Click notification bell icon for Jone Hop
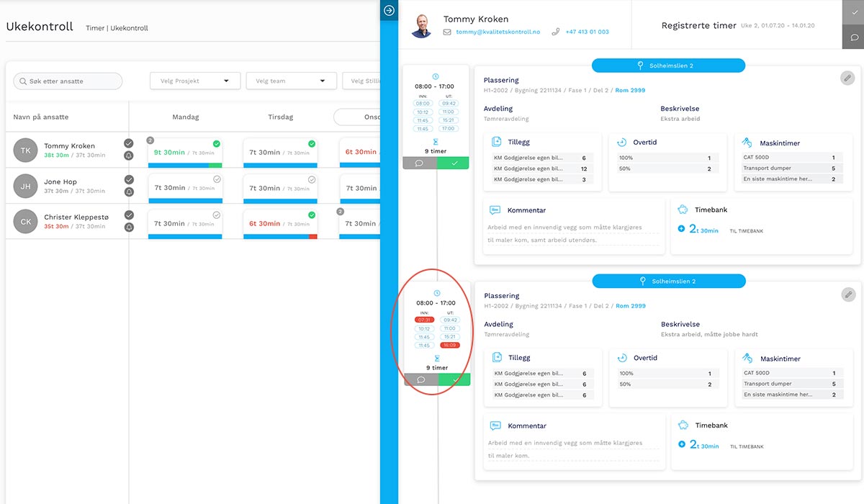This screenshot has height=504, width=864. pos(129,192)
